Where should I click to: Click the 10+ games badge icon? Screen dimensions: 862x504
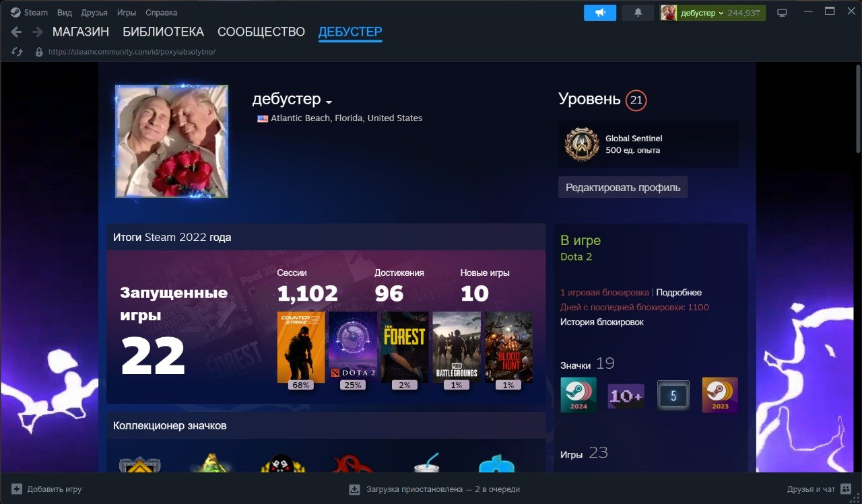[x=626, y=396]
